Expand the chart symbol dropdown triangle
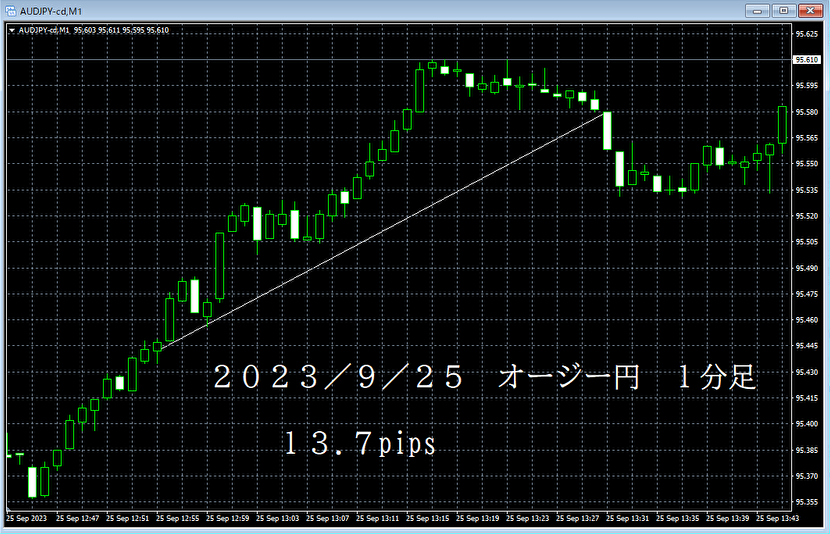Image resolution: width=830 pixels, height=534 pixels. pyautogui.click(x=12, y=31)
